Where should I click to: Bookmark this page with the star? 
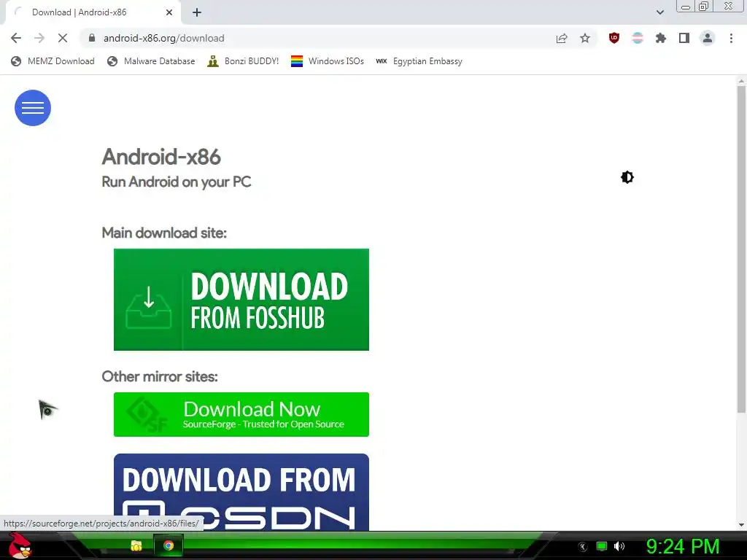(x=585, y=38)
